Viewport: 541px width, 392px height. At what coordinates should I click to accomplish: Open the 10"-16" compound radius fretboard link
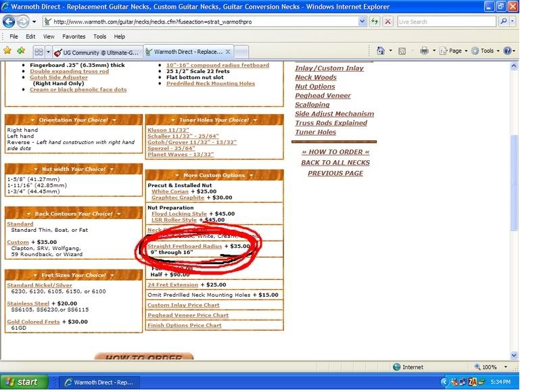218,65
